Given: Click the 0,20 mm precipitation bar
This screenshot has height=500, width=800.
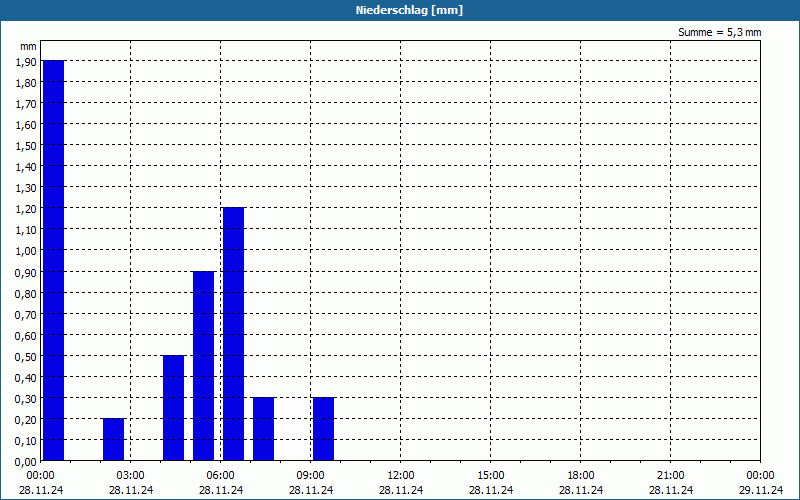Looking at the screenshot, I should click(x=113, y=439).
